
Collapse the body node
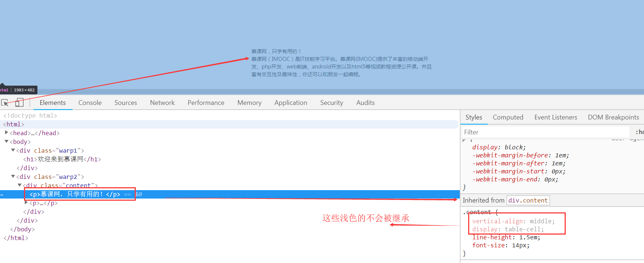point(7,142)
